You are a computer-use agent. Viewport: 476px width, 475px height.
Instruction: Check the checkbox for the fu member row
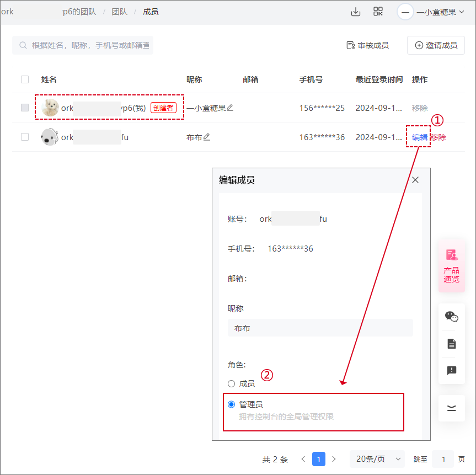pos(24,137)
